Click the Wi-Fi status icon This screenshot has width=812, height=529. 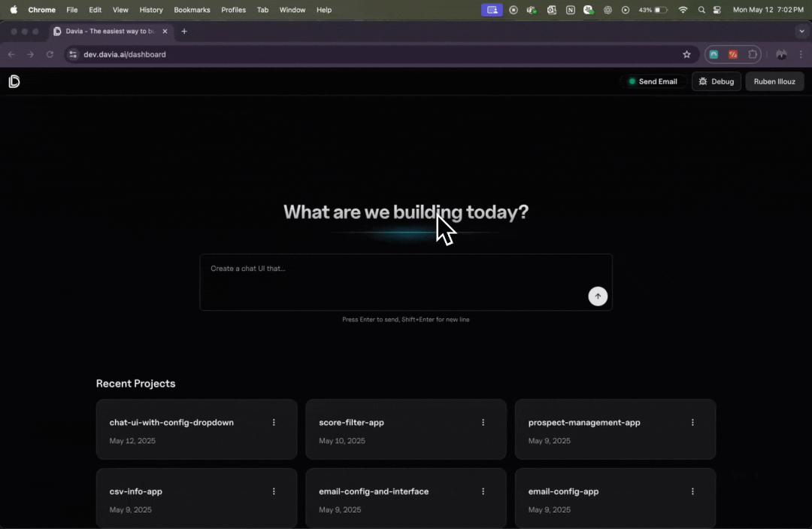coord(683,10)
